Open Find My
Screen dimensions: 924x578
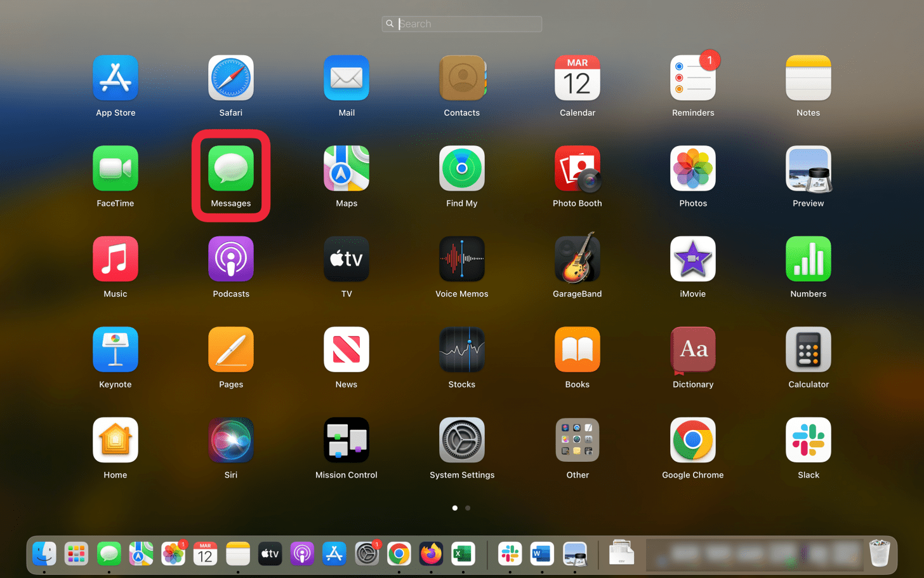[461, 168]
